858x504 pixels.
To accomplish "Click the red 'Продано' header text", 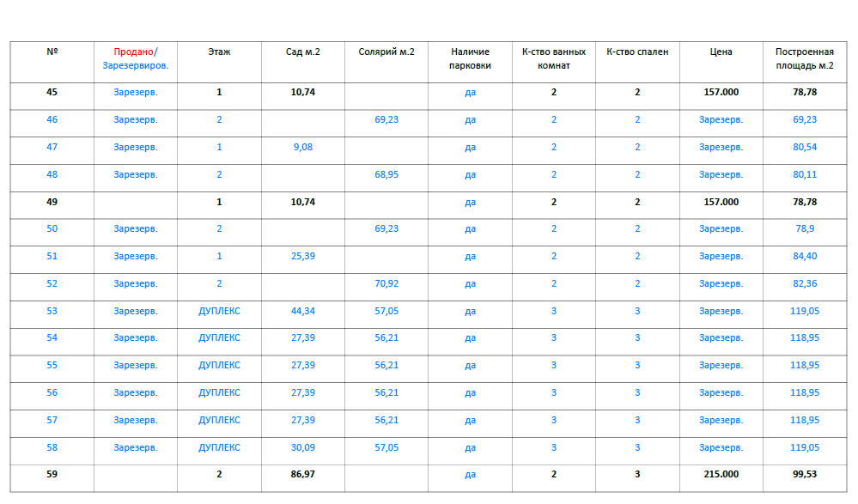I will tap(133, 52).
